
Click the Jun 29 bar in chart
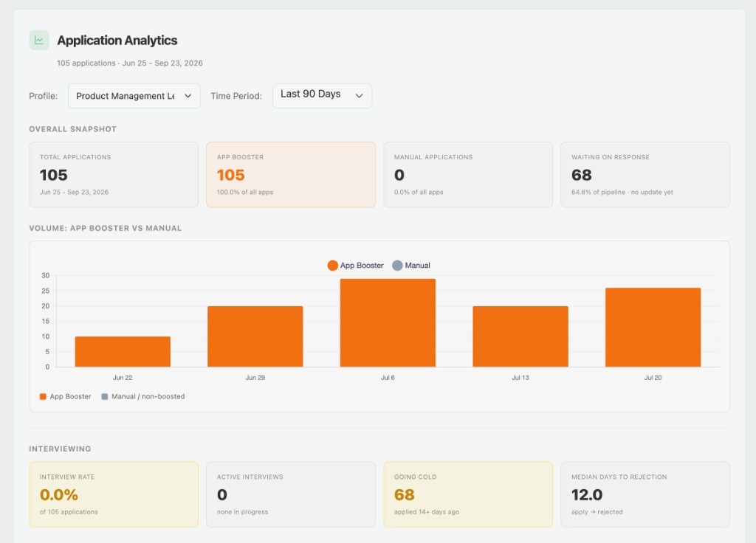coord(255,336)
